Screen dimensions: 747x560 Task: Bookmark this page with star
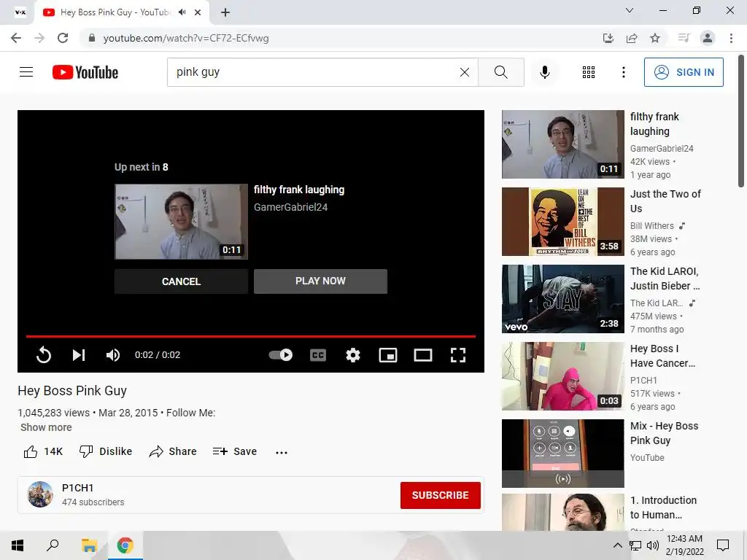coord(655,38)
